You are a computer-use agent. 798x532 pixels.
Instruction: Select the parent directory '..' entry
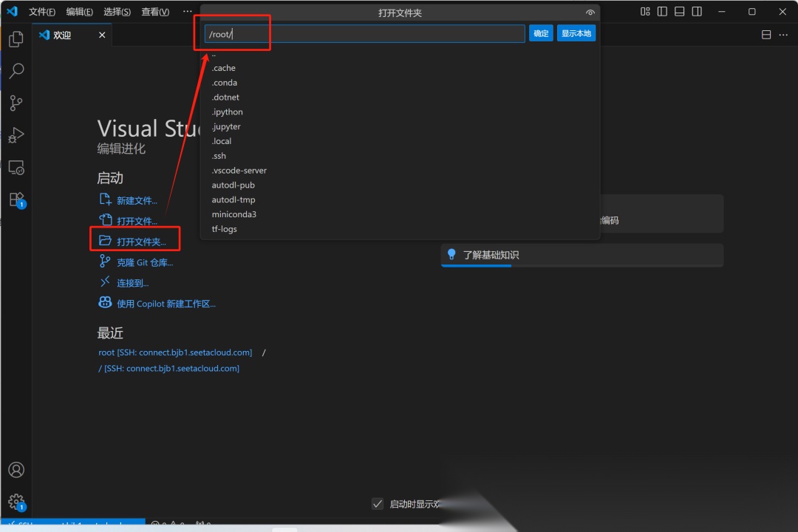click(x=400, y=55)
